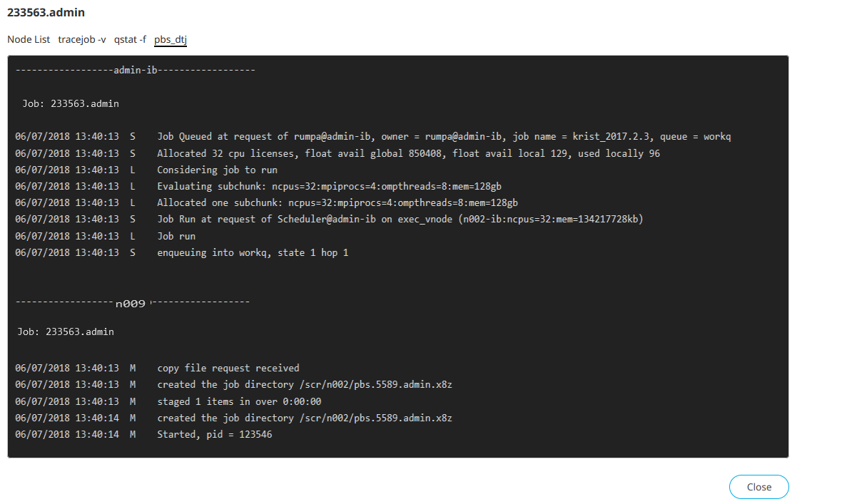Click the Considering job to run entry
The width and height of the screenshot is (842, 504).
(x=217, y=170)
